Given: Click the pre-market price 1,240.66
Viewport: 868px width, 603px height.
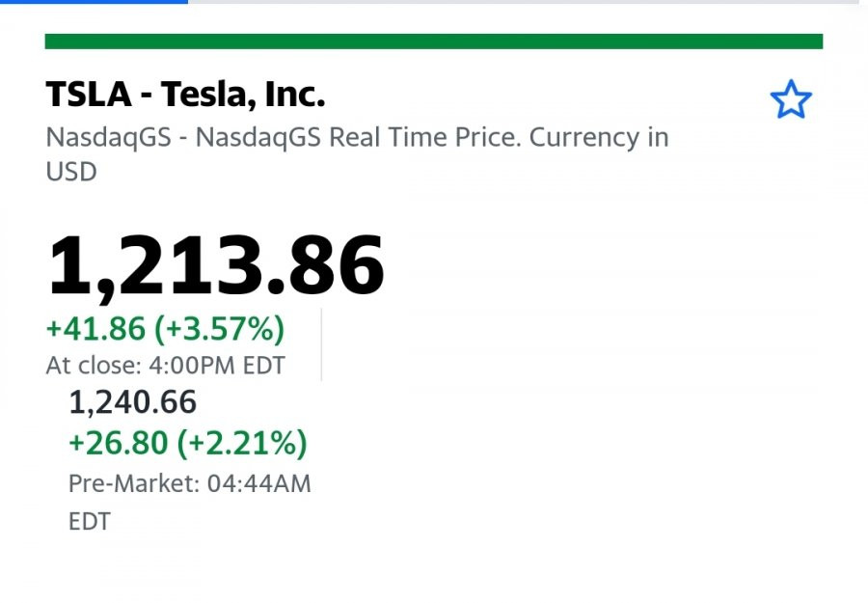Looking at the screenshot, I should pos(132,402).
